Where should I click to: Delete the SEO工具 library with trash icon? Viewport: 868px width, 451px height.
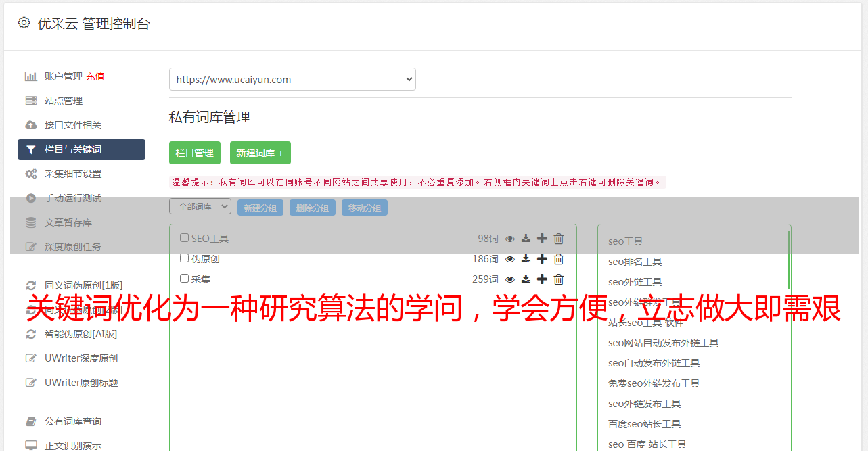(559, 239)
